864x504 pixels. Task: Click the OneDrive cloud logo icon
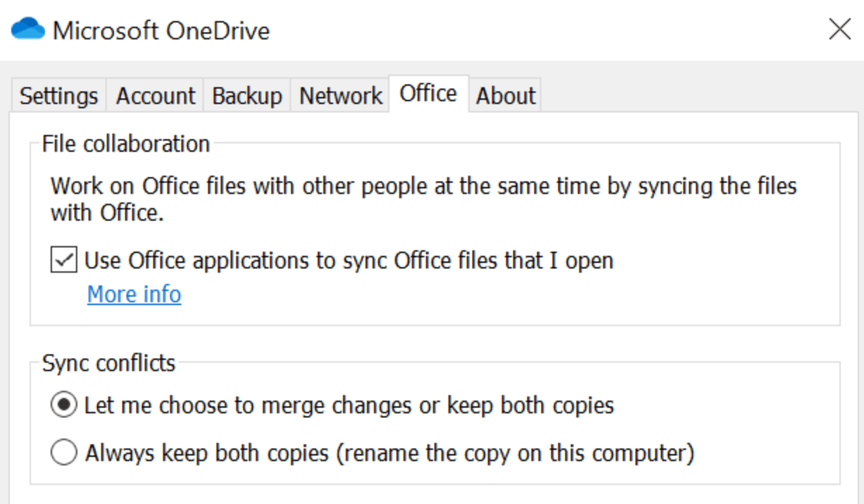(x=28, y=30)
